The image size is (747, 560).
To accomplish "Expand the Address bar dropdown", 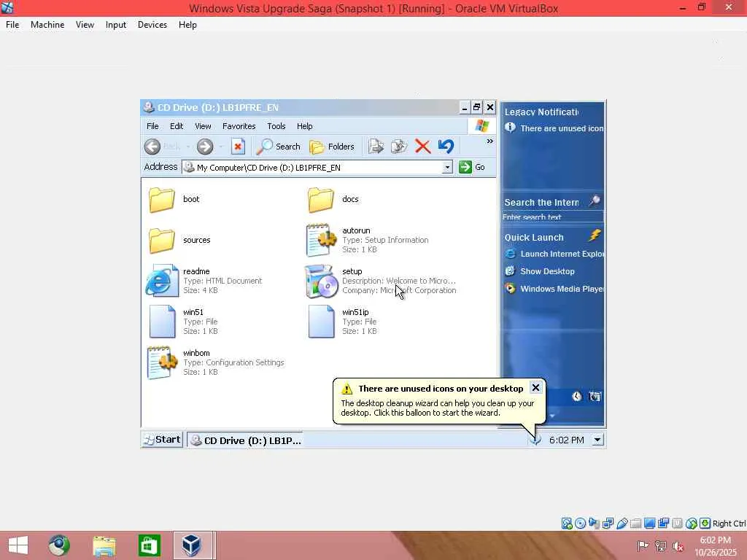I will [447, 167].
